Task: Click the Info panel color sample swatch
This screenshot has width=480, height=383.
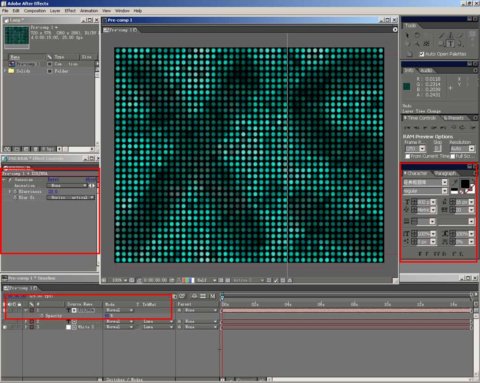Action: [407, 87]
